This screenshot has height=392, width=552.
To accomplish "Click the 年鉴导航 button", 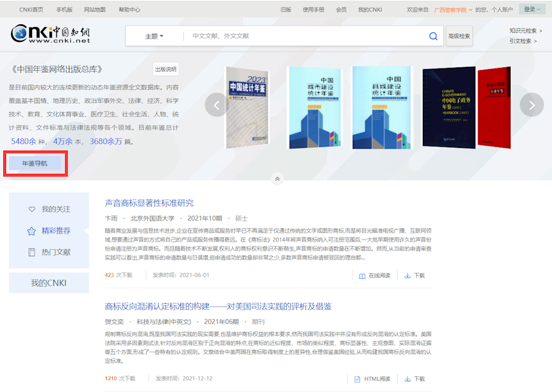I will (35, 163).
